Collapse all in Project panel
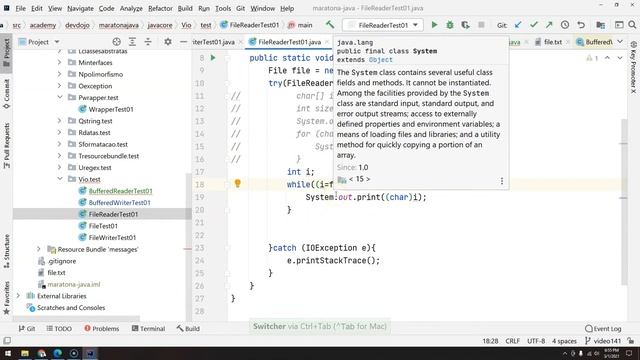The image size is (640, 360). (148, 42)
